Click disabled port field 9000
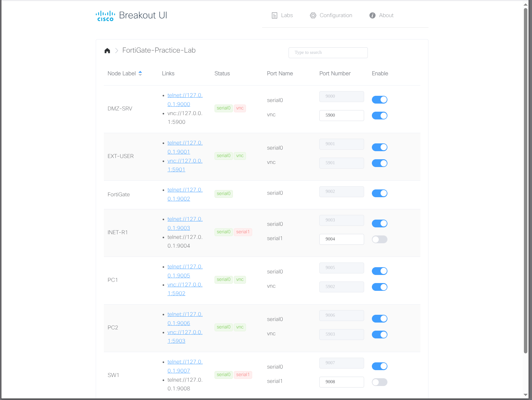Screen dimensions: 532x400 pyautogui.click(x=341, y=96)
